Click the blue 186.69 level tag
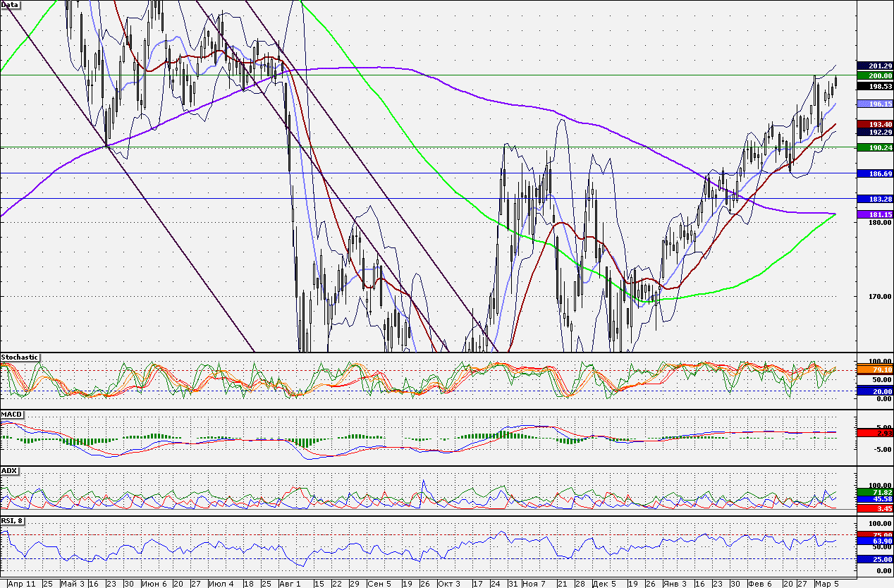Viewport: 894px width, 588px height. click(x=875, y=173)
